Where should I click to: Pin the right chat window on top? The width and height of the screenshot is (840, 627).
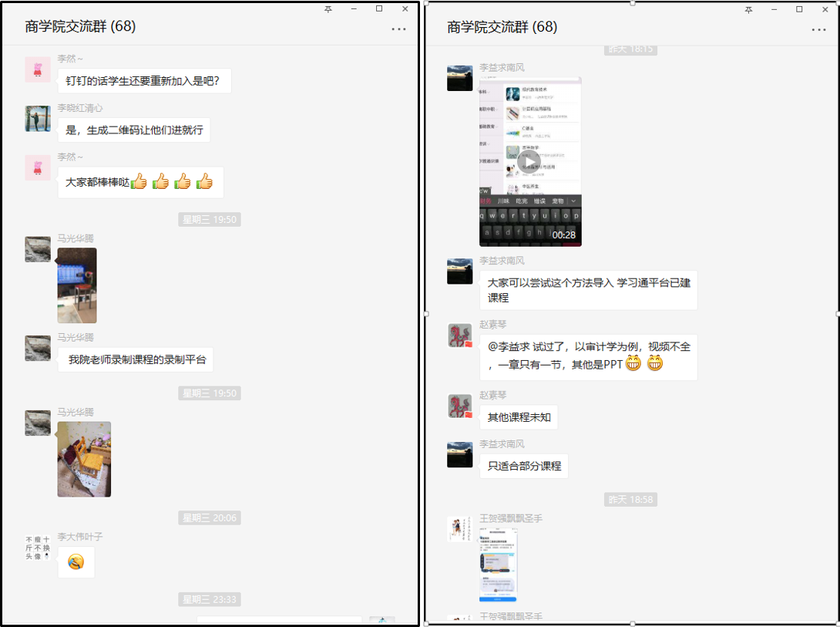748,10
